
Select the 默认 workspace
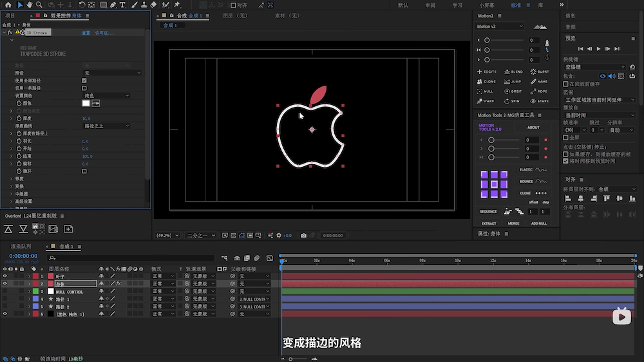coord(403,5)
